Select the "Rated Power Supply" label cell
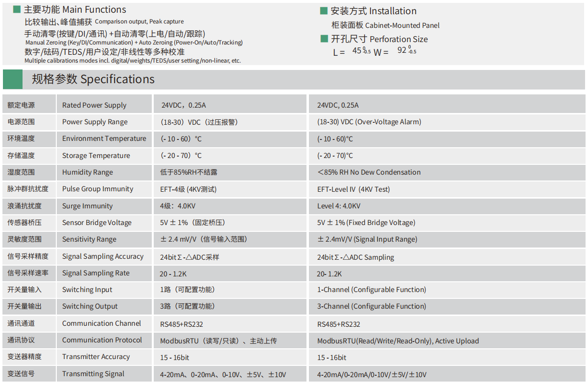 click(94, 105)
